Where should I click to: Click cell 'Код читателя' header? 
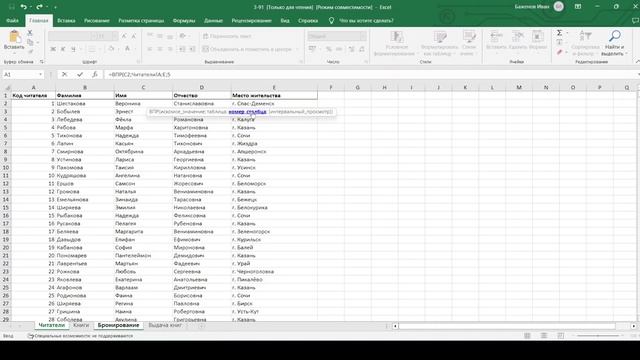(x=33, y=95)
